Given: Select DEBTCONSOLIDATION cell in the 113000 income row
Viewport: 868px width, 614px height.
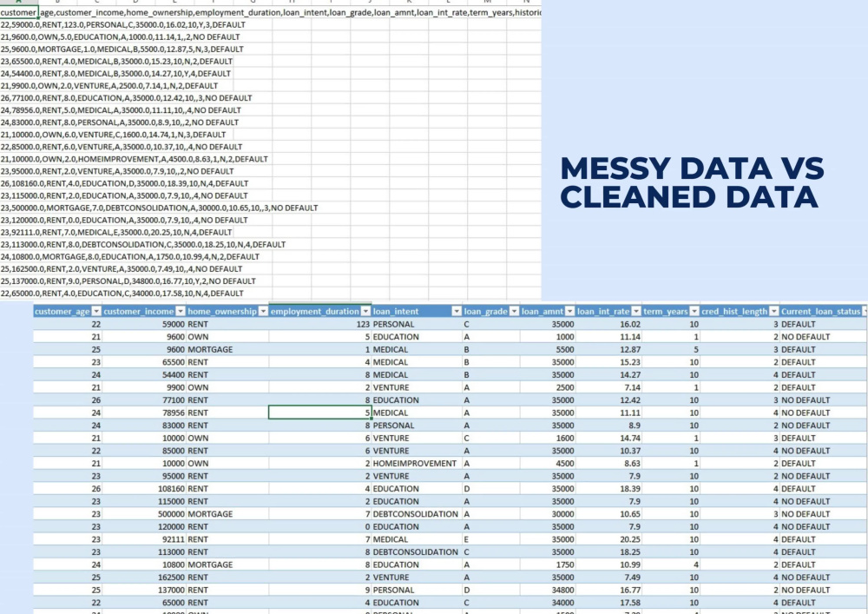Looking at the screenshot, I should pyautogui.click(x=417, y=552).
